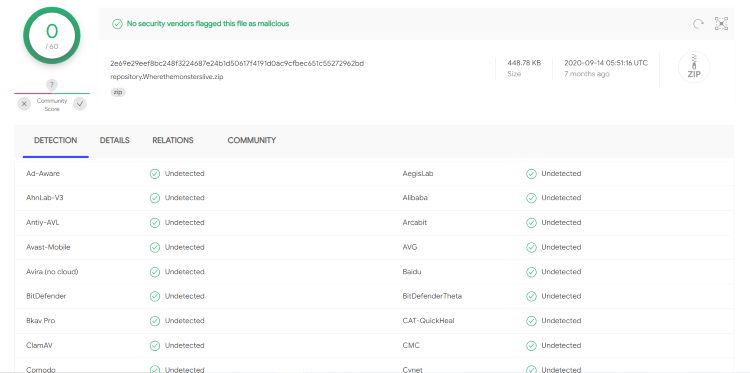
Task: Click the Undetected check icon for Bkav Pro
Action: (x=155, y=321)
